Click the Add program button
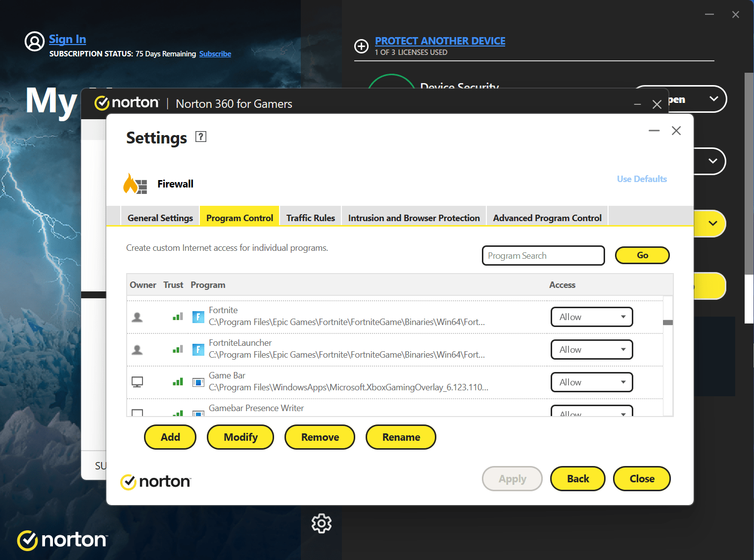 [170, 437]
